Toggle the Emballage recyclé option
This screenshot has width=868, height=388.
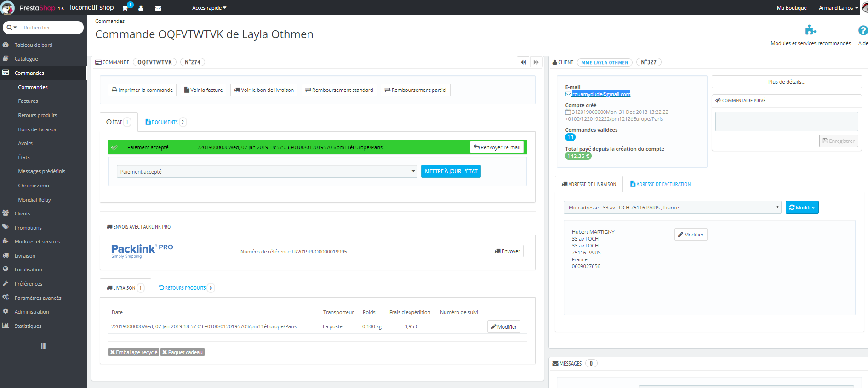134,352
